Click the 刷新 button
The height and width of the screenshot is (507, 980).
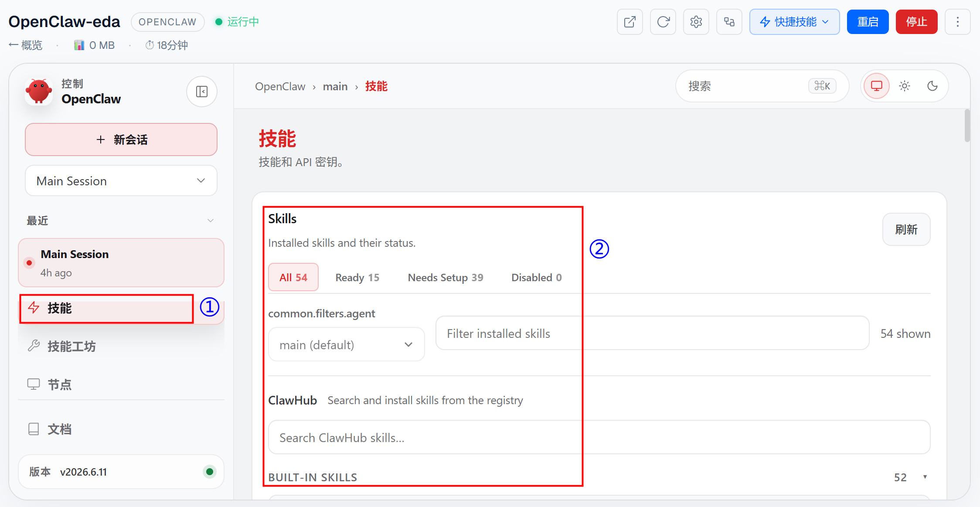click(x=906, y=229)
